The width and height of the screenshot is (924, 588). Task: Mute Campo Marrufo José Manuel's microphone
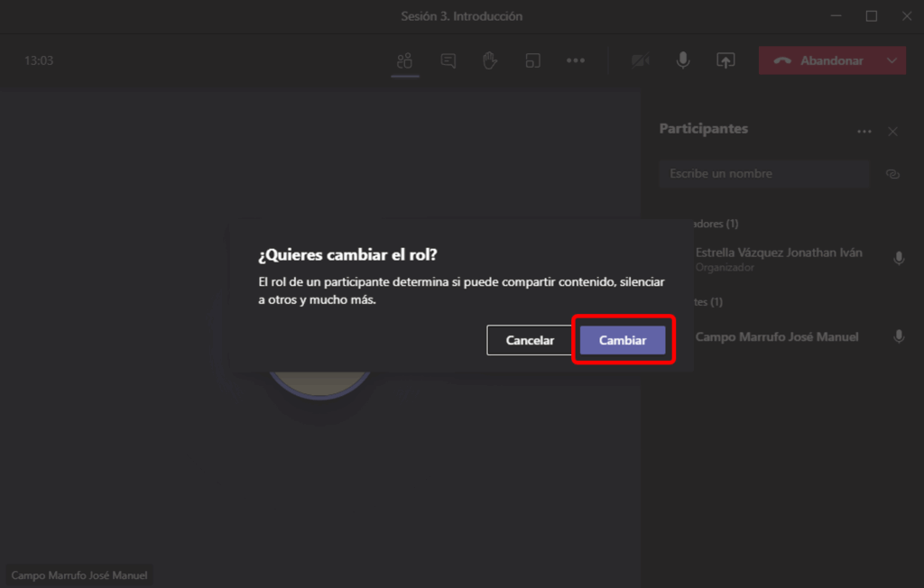[x=899, y=336]
